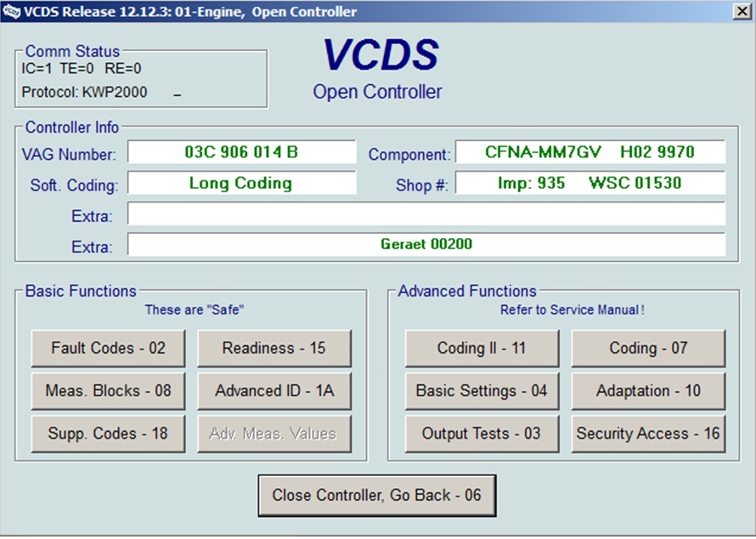This screenshot has width=756, height=539.
Task: Click the window title VCDS Release 12.12.3
Action: [x=190, y=12]
